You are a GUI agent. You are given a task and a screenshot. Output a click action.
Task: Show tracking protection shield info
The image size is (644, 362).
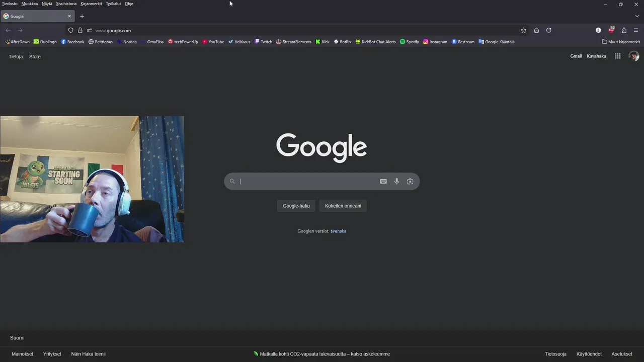click(x=70, y=30)
